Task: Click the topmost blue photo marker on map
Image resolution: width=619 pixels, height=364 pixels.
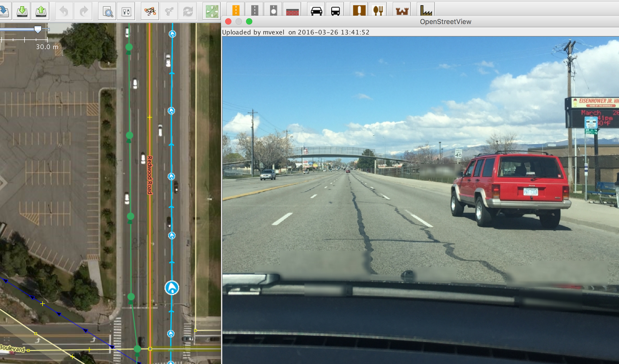Action: [x=172, y=34]
